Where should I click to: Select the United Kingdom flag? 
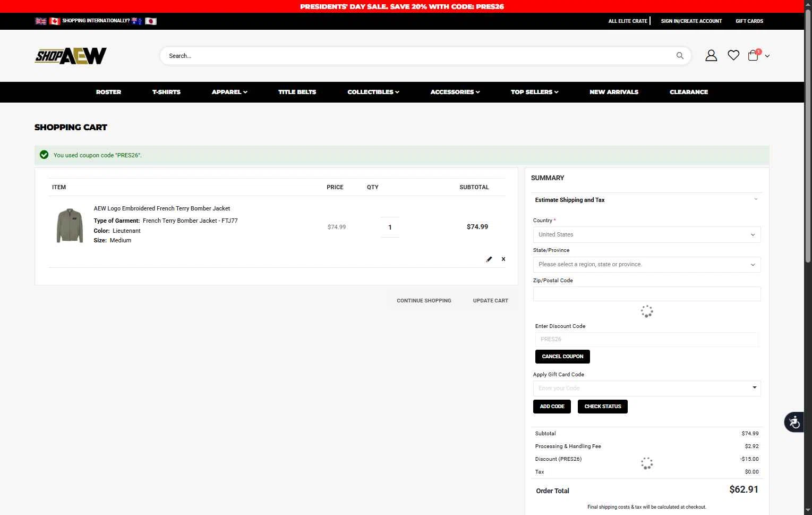pyautogui.click(x=41, y=21)
